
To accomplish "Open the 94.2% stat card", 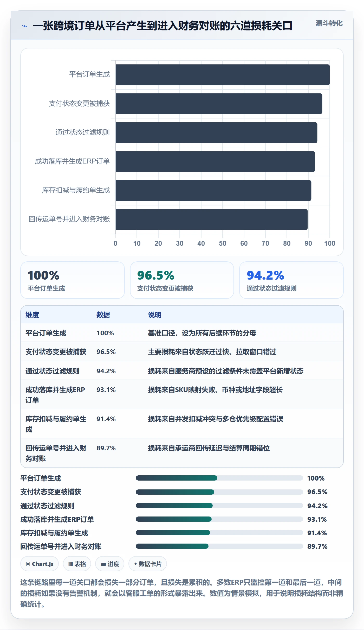I will tap(291, 280).
